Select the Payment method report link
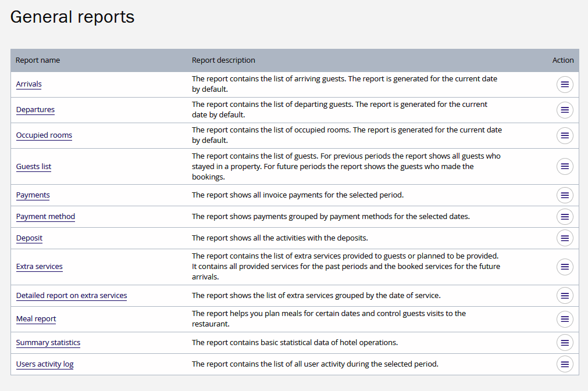Viewport: 588px width, 391px height. (x=45, y=217)
